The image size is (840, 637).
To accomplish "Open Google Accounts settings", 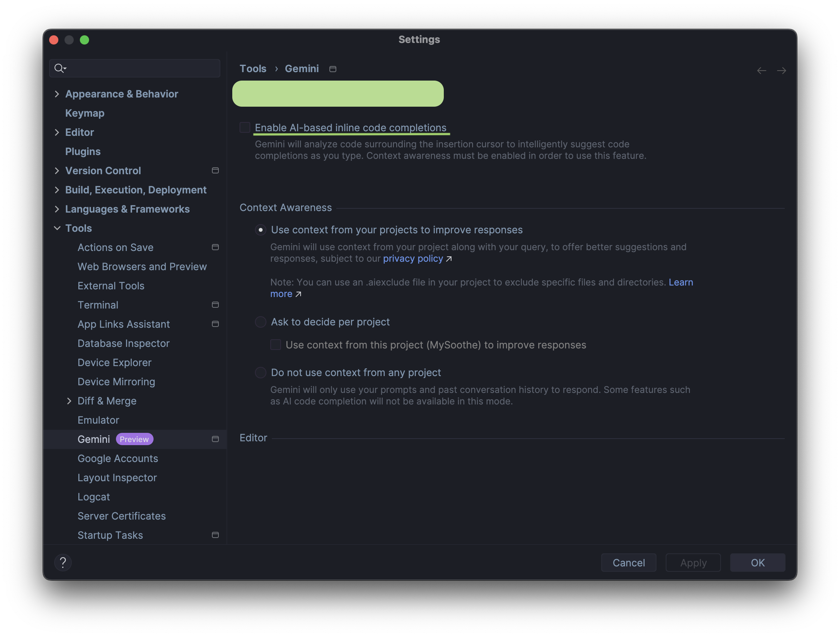I will tap(118, 459).
